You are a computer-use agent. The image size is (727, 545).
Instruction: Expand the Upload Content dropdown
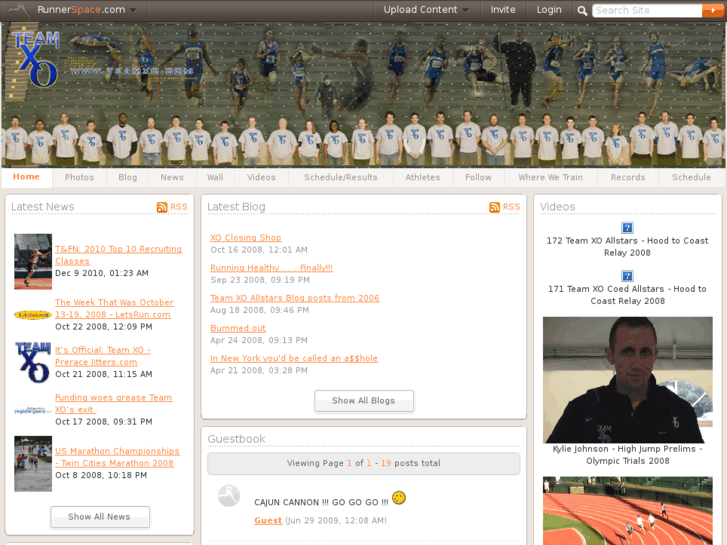pyautogui.click(x=466, y=10)
